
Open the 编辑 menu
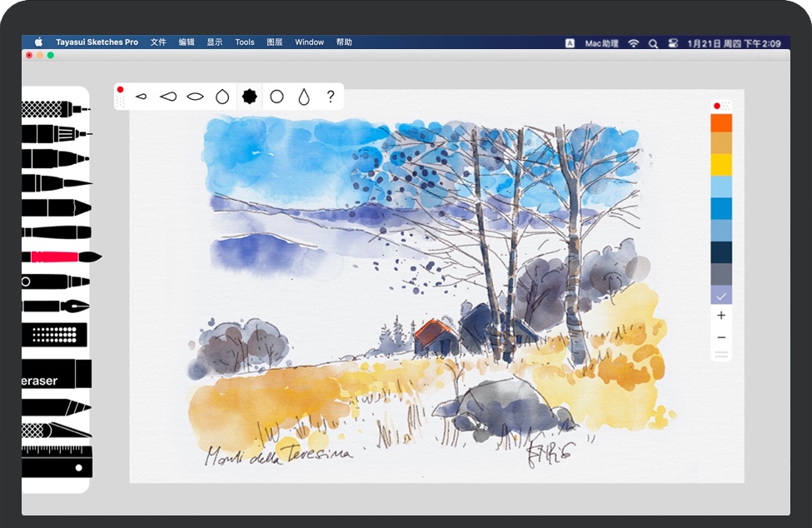pos(187,42)
